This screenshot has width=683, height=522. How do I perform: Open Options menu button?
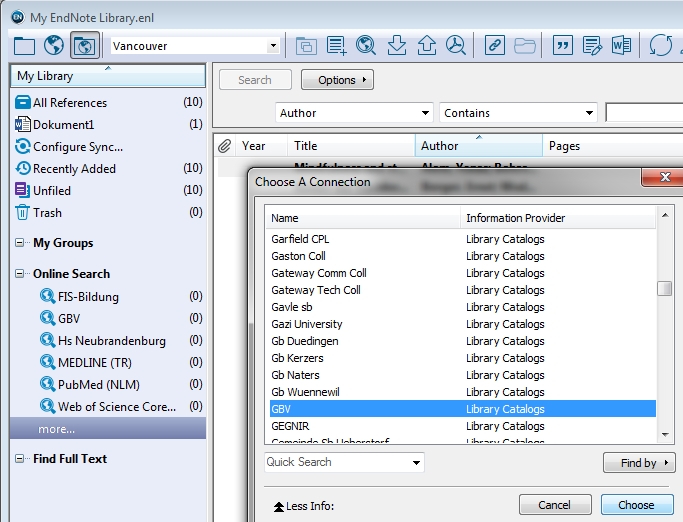pos(337,80)
